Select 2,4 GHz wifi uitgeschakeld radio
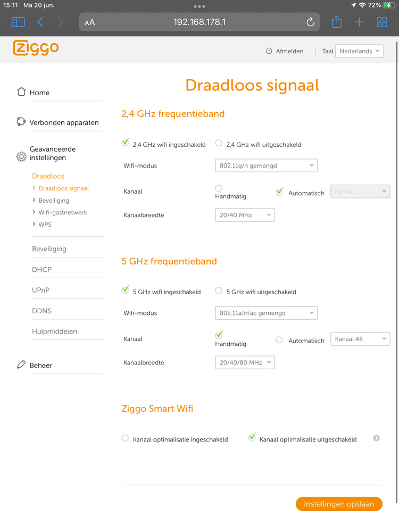The height and width of the screenshot is (532, 399). click(x=219, y=143)
